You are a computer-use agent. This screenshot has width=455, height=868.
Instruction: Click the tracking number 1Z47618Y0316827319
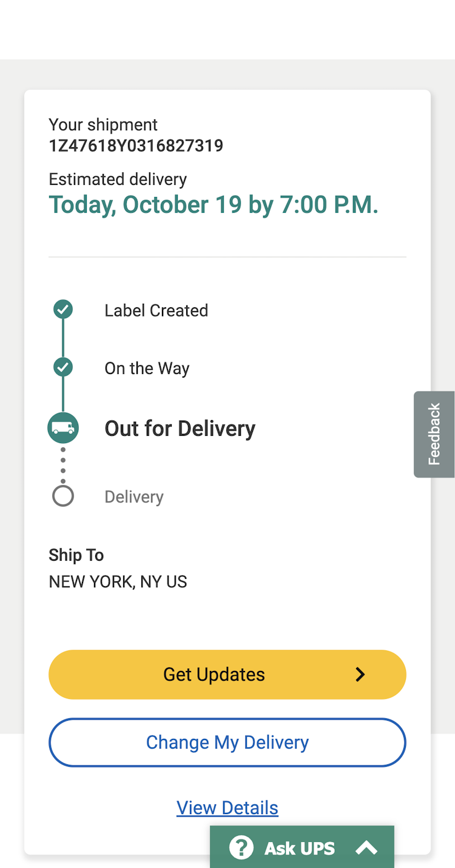136,146
